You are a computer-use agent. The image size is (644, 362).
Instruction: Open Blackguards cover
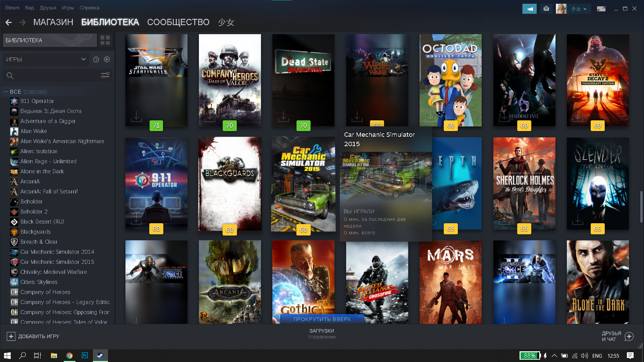point(230,184)
